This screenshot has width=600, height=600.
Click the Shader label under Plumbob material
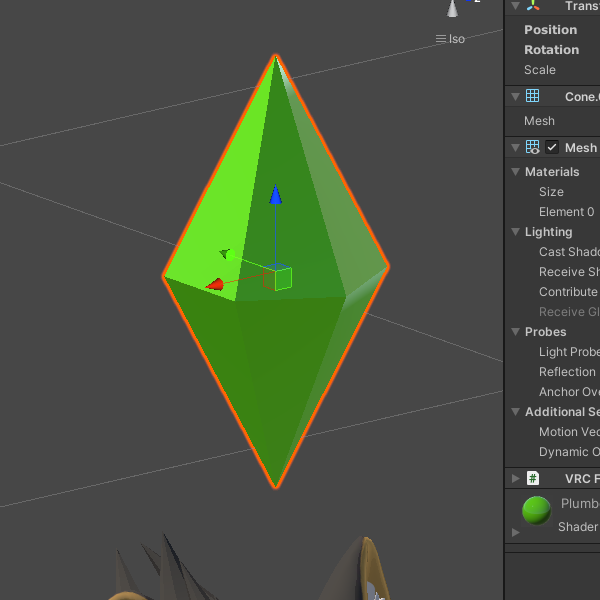578,527
